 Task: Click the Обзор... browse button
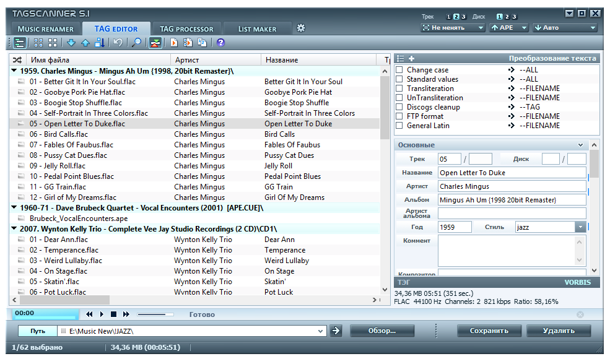[x=382, y=331]
